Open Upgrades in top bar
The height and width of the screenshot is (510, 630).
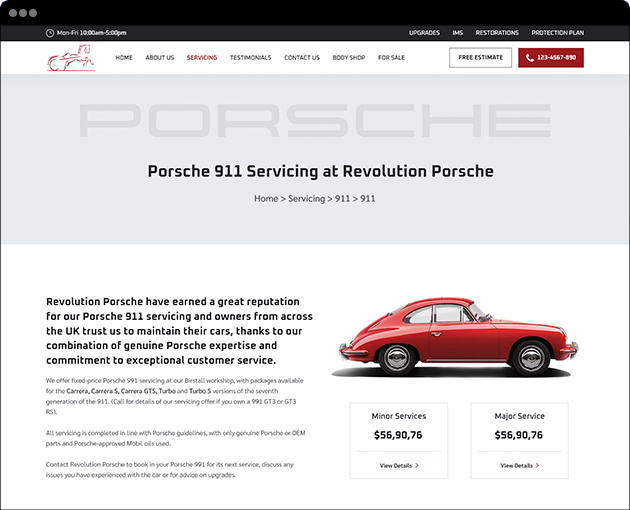424,33
